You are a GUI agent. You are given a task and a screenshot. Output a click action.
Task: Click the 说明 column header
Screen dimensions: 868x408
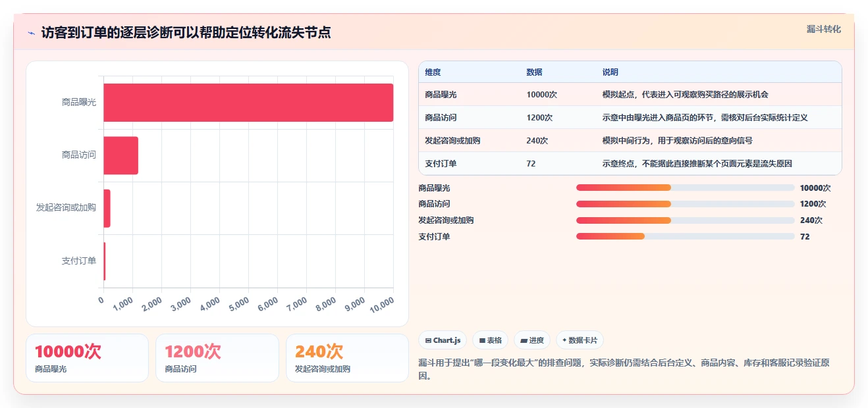[x=610, y=72]
